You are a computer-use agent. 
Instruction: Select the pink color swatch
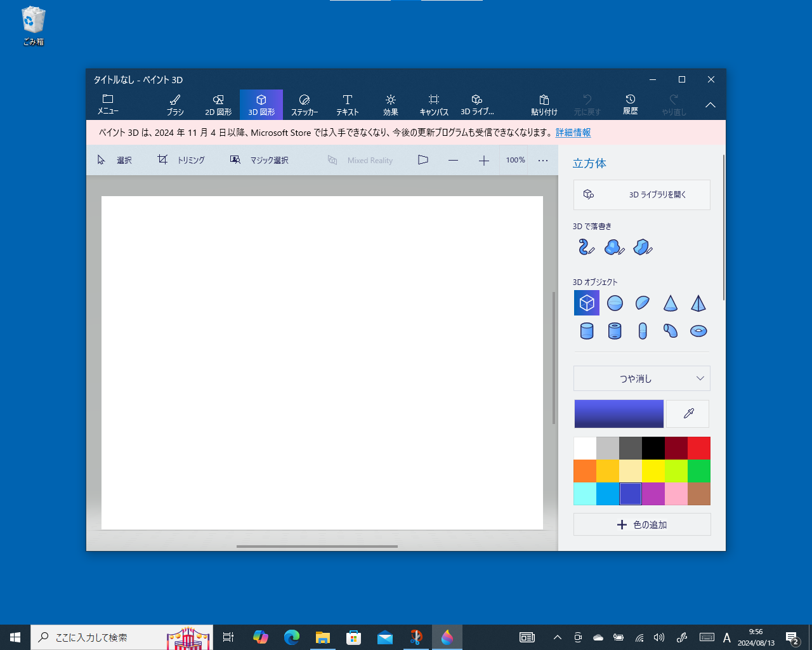(676, 493)
